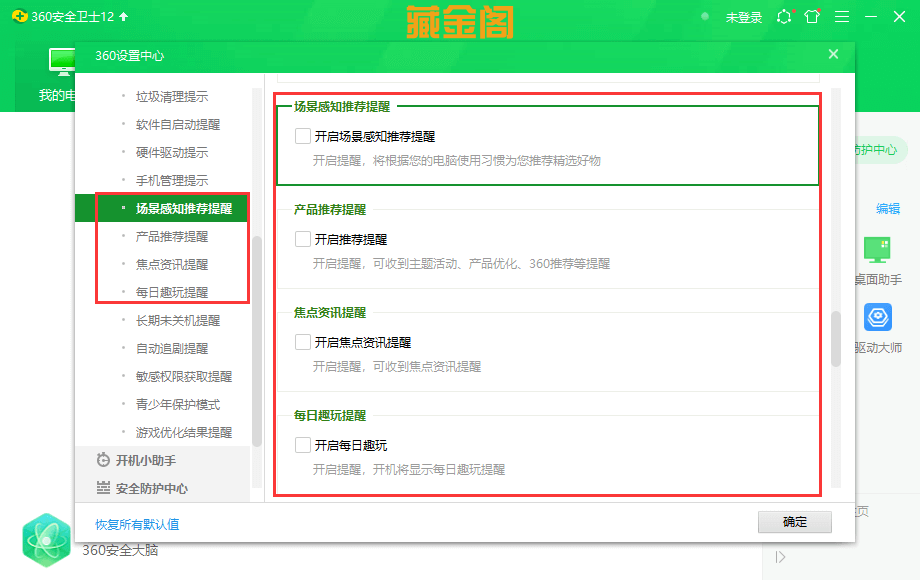Click the 桌面助手 desktop assistant icon
Viewport: 920px width, 580px height.
point(877,252)
